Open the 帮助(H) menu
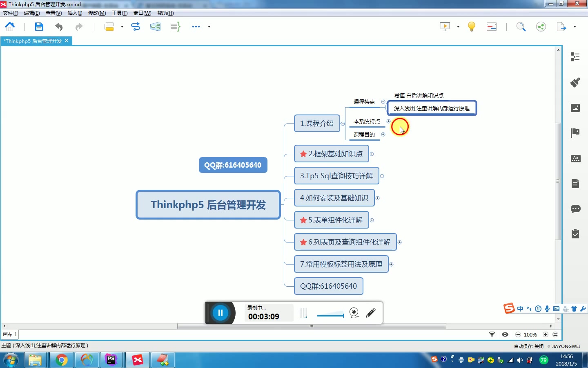The image size is (588, 368). (165, 13)
